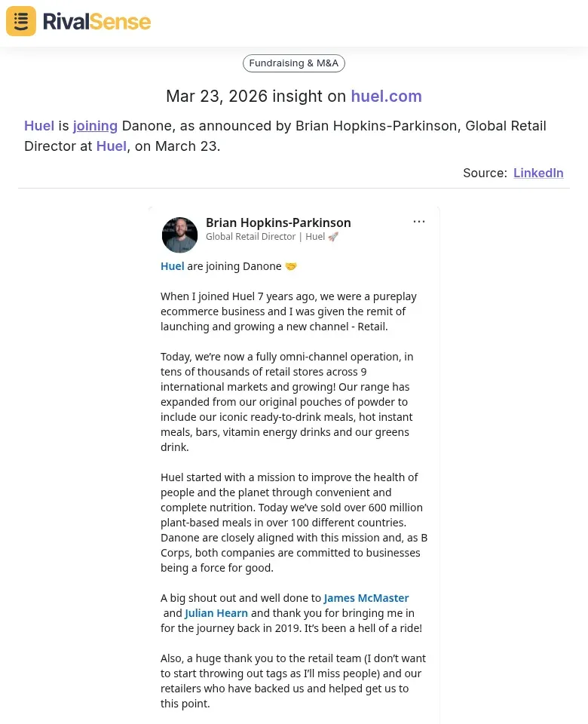This screenshot has height=724, width=588.
Task: Click Brian Hopkins-Parkinson's name heading
Action: point(278,222)
